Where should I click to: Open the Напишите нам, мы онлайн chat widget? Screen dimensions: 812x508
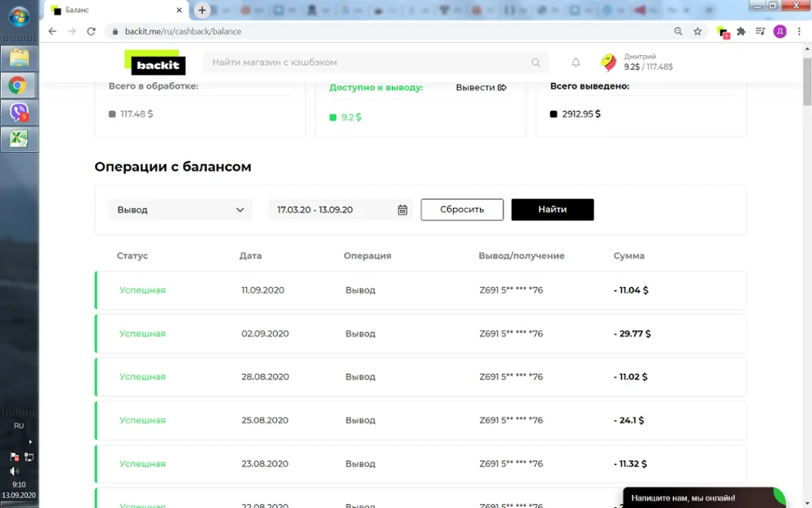coord(704,497)
